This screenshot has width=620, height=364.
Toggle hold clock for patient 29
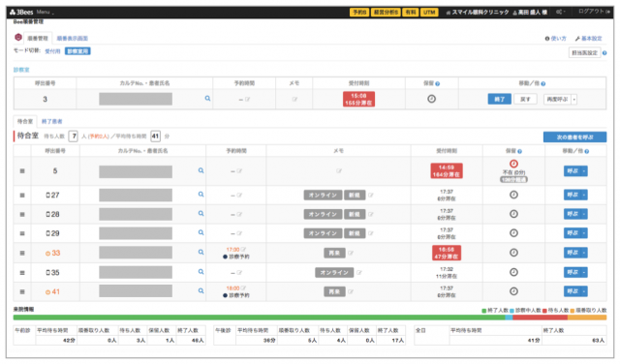point(513,233)
